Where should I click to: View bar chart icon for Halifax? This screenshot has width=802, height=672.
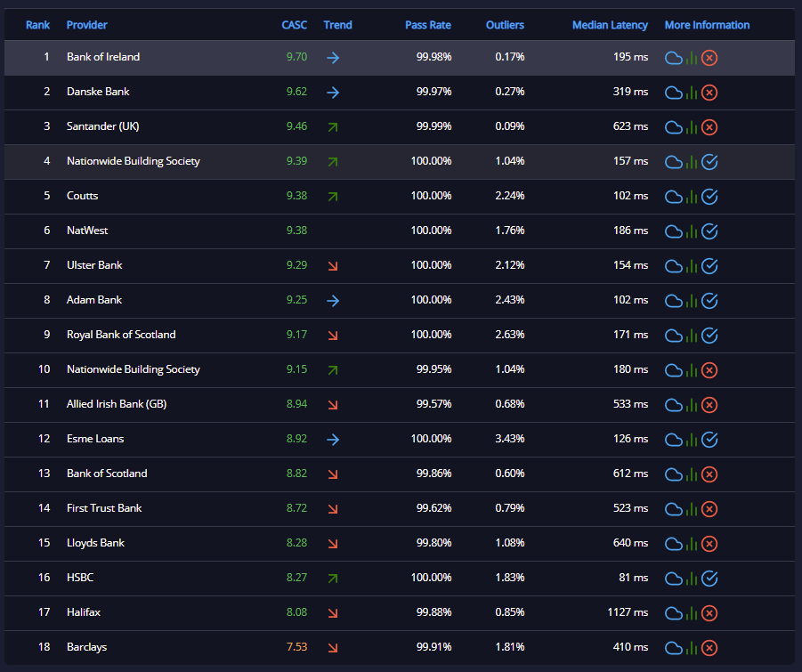[692, 613]
